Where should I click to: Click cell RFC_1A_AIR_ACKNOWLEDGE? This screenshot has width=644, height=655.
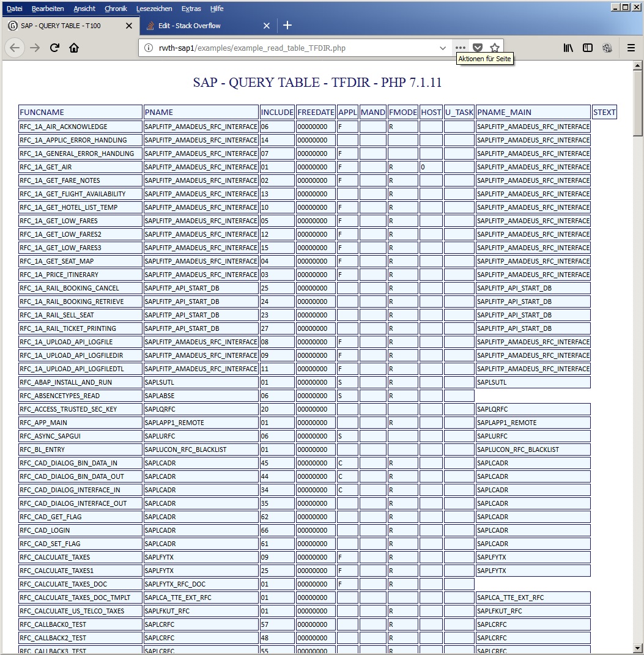coord(80,127)
